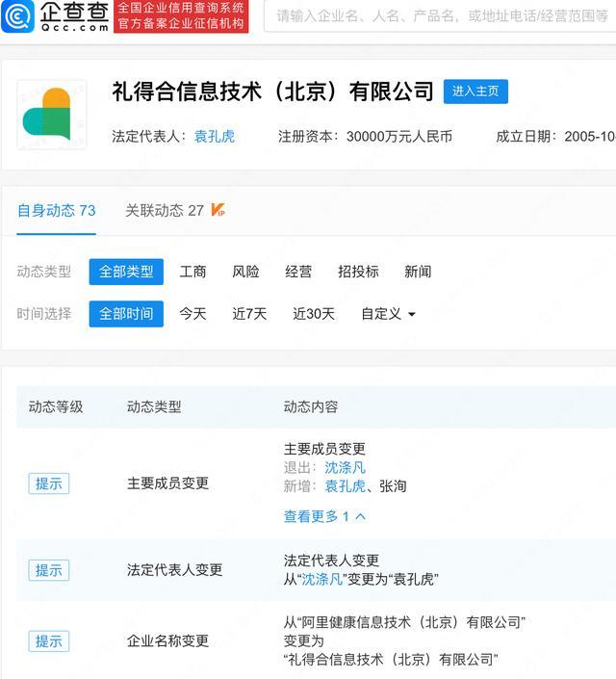Image resolution: width=616 pixels, height=679 pixels.
Task: Click the 动态等级 column header
Action: click(x=56, y=406)
